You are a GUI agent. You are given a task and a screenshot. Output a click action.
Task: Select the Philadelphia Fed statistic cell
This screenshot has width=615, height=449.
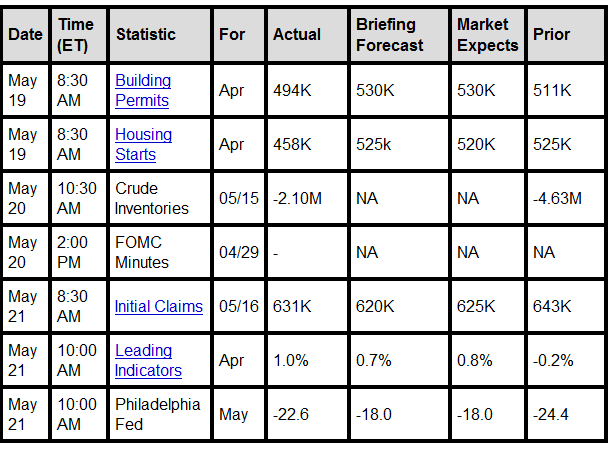tap(158, 414)
